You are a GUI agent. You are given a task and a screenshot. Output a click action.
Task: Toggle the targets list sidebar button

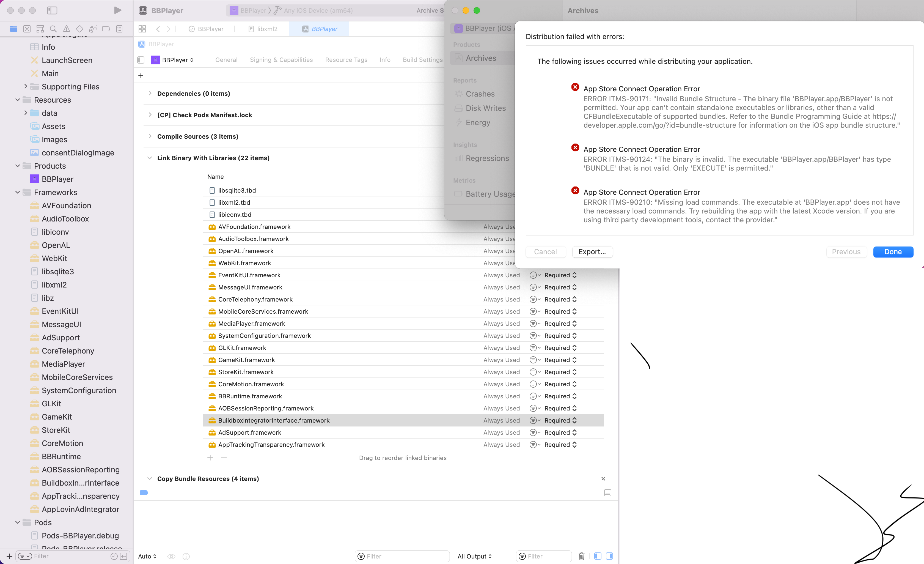click(141, 60)
